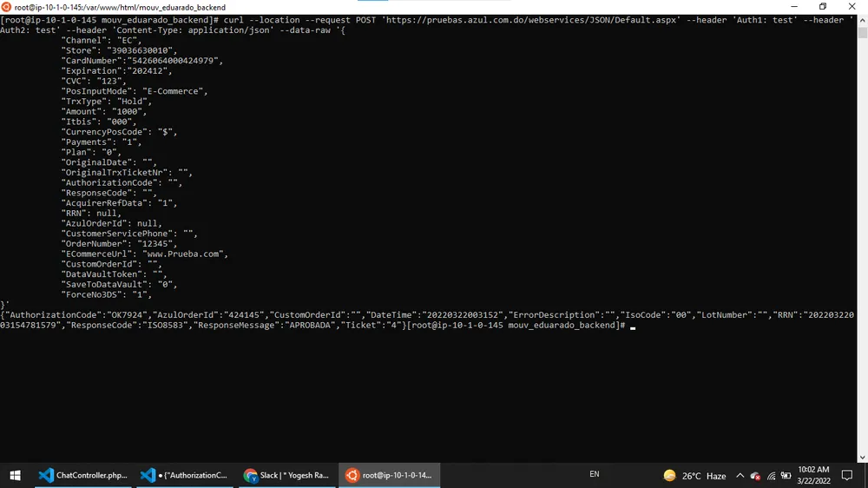Restore down the terminal window

pos(823,7)
